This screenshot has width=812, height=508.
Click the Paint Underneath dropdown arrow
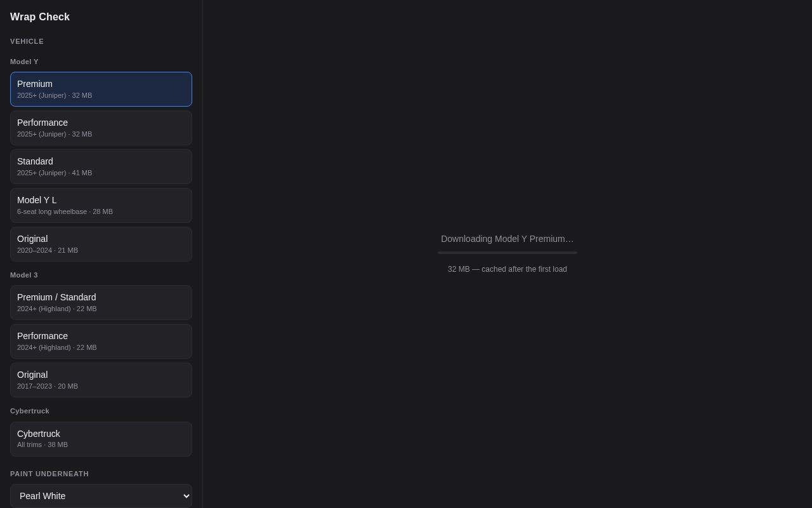point(186,496)
